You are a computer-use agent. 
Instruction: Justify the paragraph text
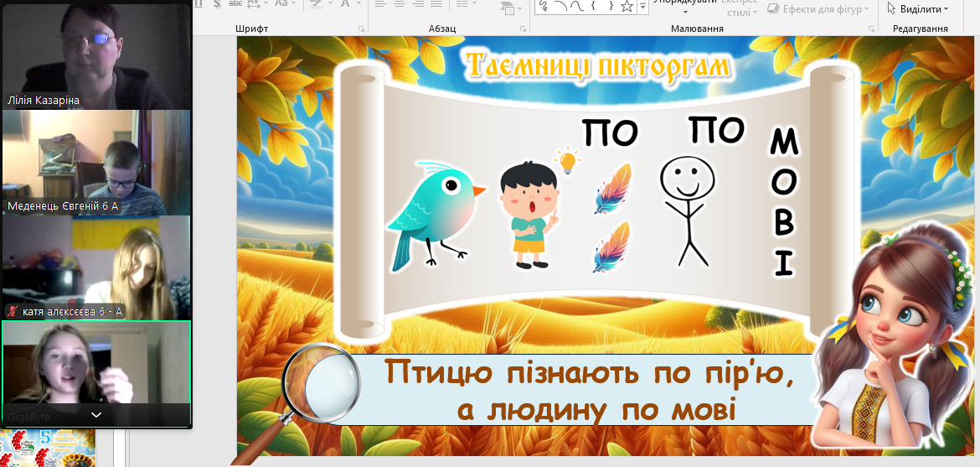pos(436,3)
